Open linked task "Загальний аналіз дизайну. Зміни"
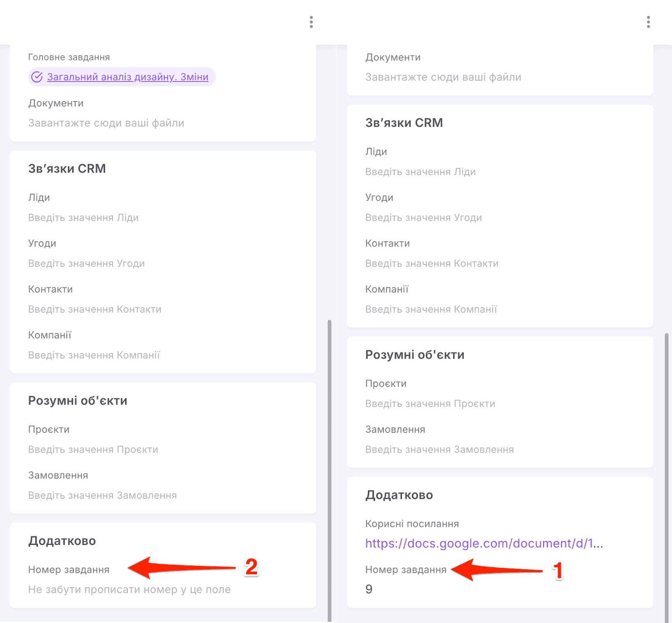The width and height of the screenshot is (672, 623). coord(128,77)
